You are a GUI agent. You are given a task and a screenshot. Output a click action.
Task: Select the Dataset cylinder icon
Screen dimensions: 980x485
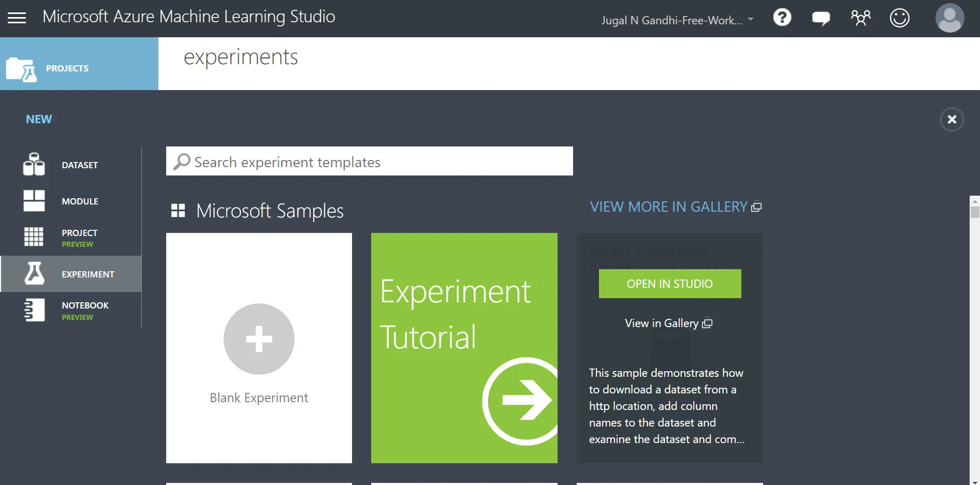tap(34, 165)
